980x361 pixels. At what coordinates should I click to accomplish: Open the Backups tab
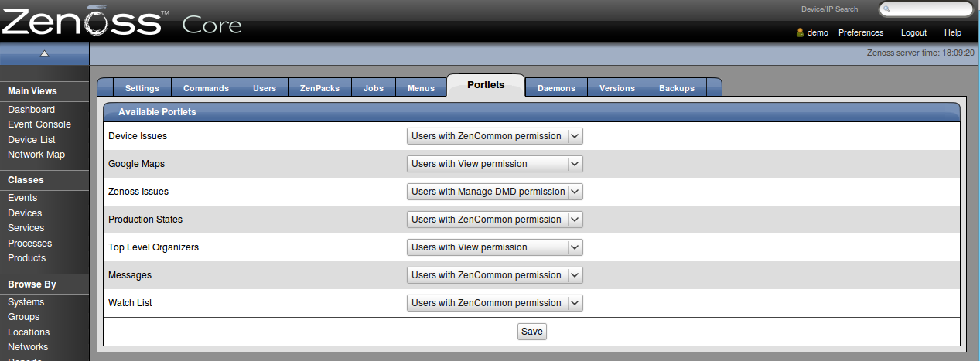click(x=676, y=88)
